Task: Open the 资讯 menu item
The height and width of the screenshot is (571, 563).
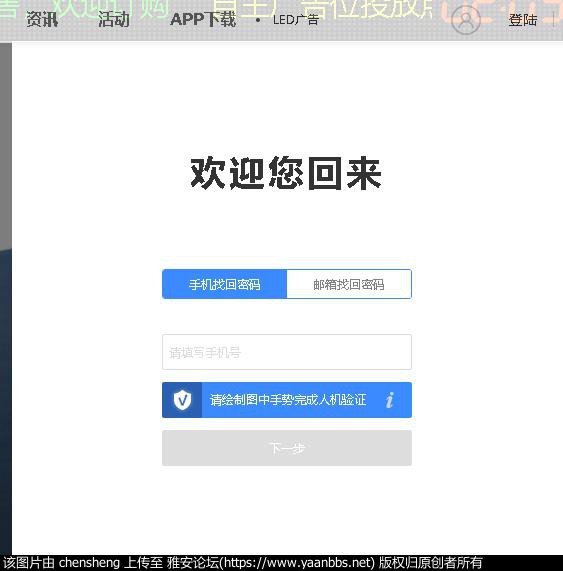Action: pos(42,20)
